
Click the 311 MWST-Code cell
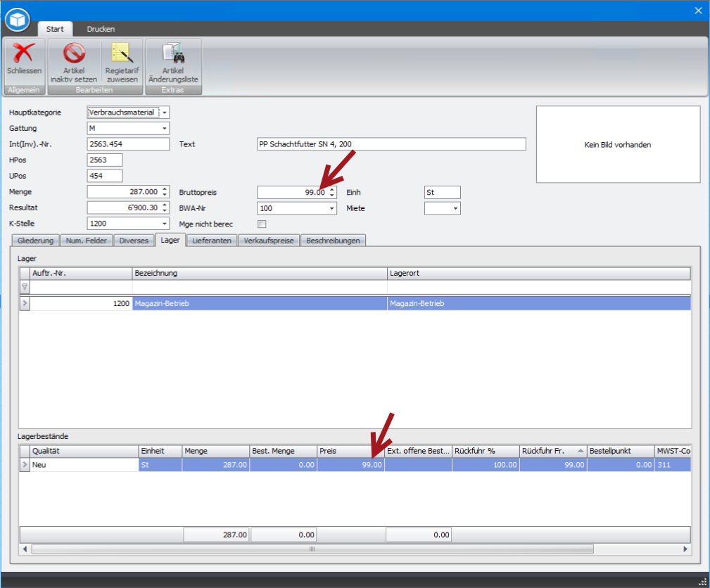(x=673, y=465)
